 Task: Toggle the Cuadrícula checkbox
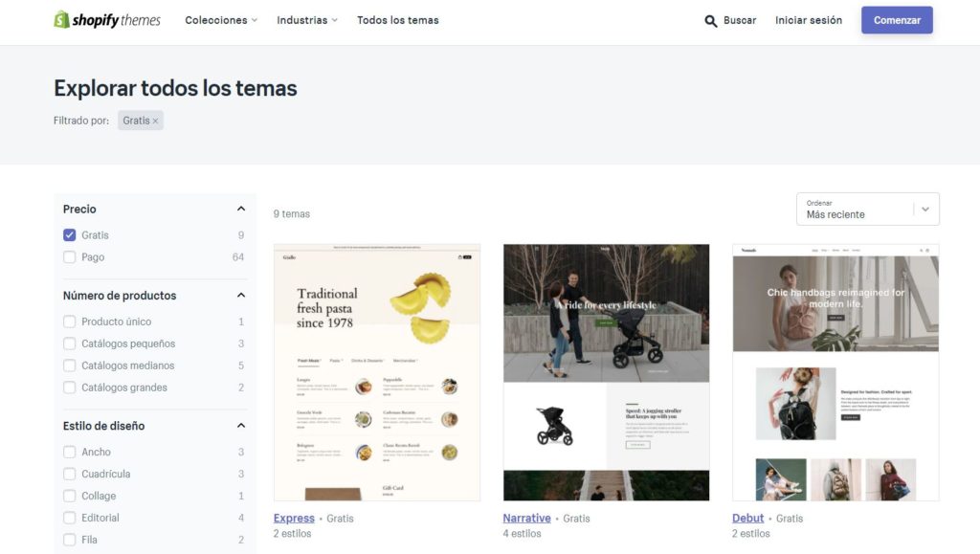[69, 474]
